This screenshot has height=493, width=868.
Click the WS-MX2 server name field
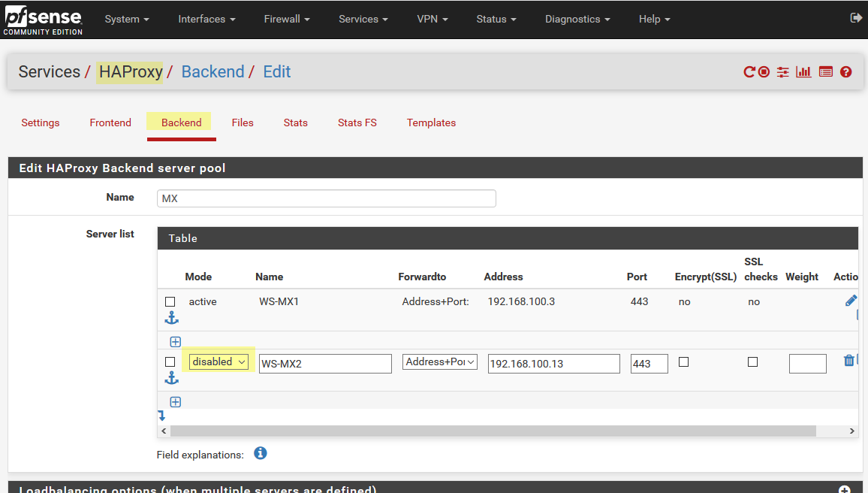pos(326,364)
